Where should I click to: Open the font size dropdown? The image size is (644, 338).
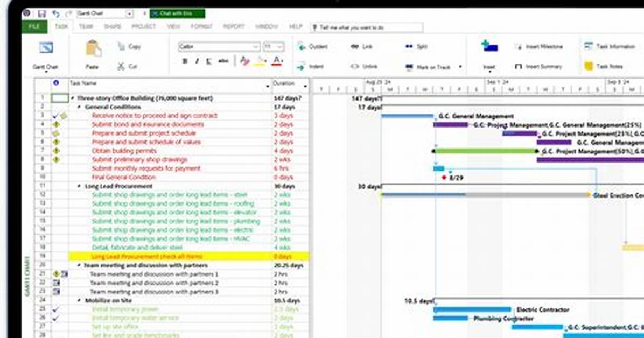coord(281,46)
